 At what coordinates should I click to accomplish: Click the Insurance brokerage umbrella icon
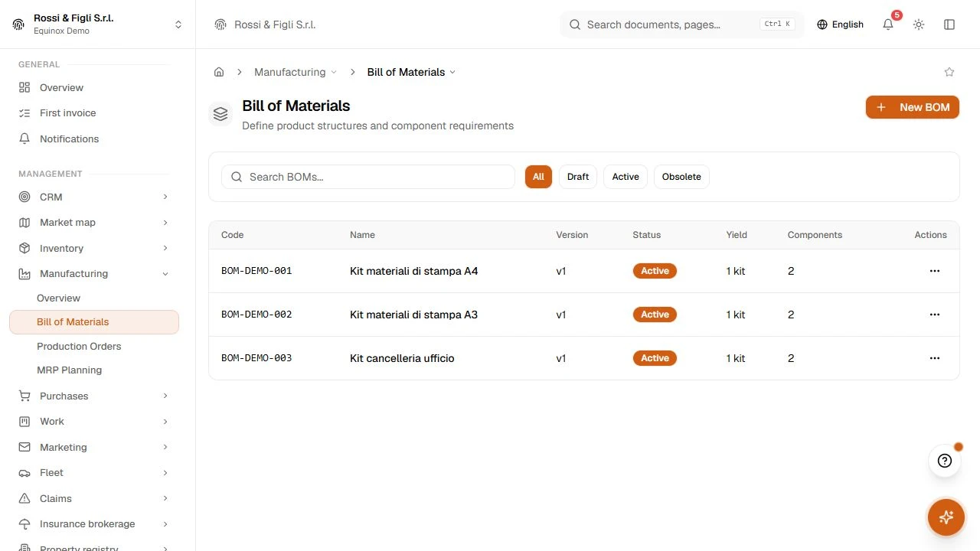24,524
